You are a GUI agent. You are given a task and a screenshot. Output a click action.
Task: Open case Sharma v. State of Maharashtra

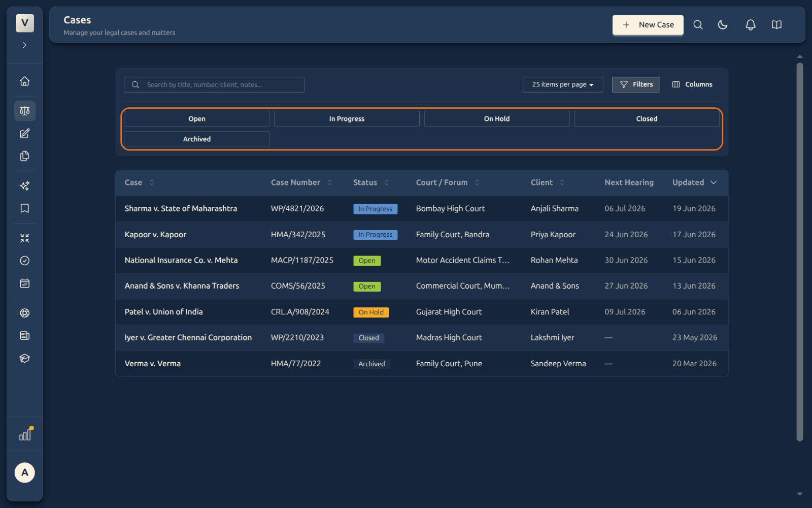[x=181, y=209]
